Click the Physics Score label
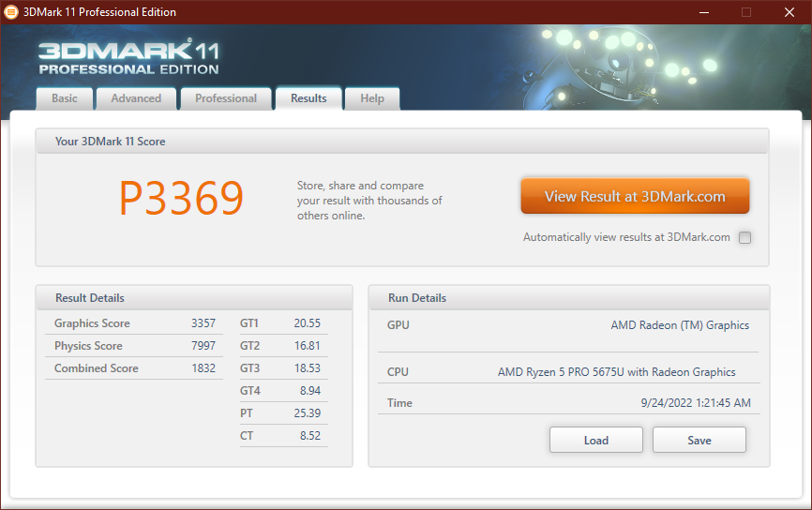The height and width of the screenshot is (510, 812). (88, 346)
